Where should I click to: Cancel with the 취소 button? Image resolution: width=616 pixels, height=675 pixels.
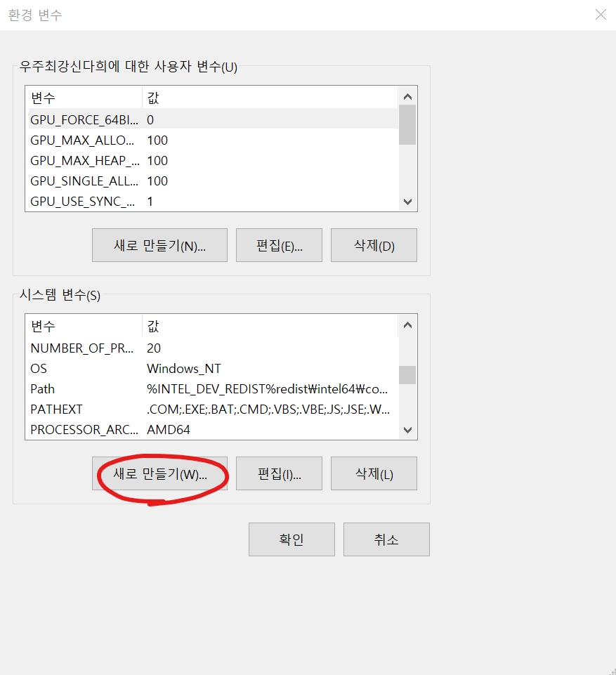pyautogui.click(x=386, y=539)
